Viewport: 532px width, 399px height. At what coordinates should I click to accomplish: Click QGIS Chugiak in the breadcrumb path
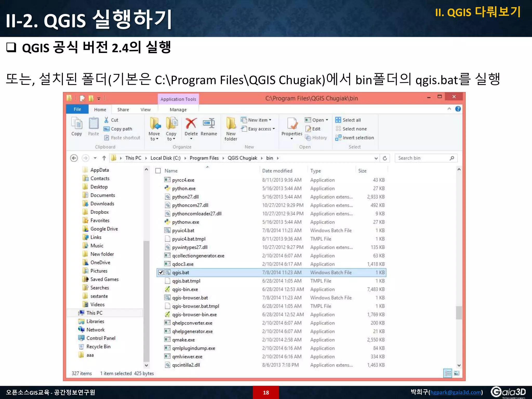pyautogui.click(x=242, y=158)
